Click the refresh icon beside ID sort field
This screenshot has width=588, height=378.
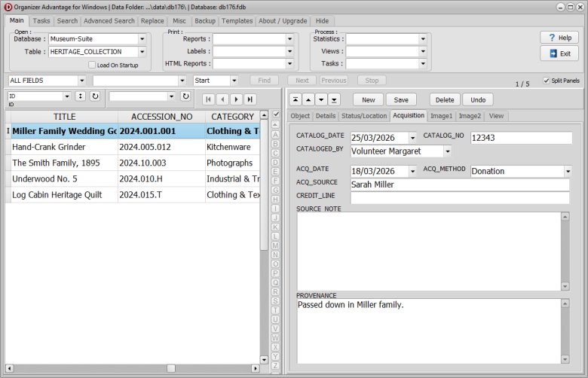click(x=95, y=96)
